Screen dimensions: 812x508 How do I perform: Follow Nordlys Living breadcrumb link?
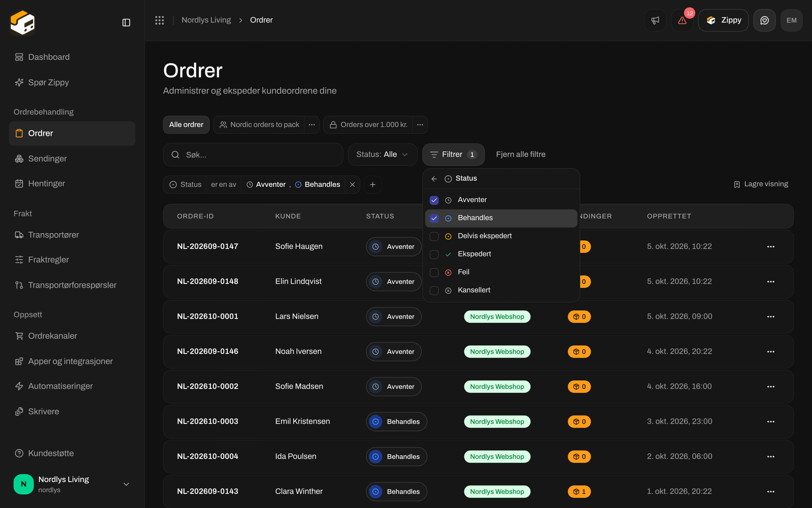tap(206, 20)
